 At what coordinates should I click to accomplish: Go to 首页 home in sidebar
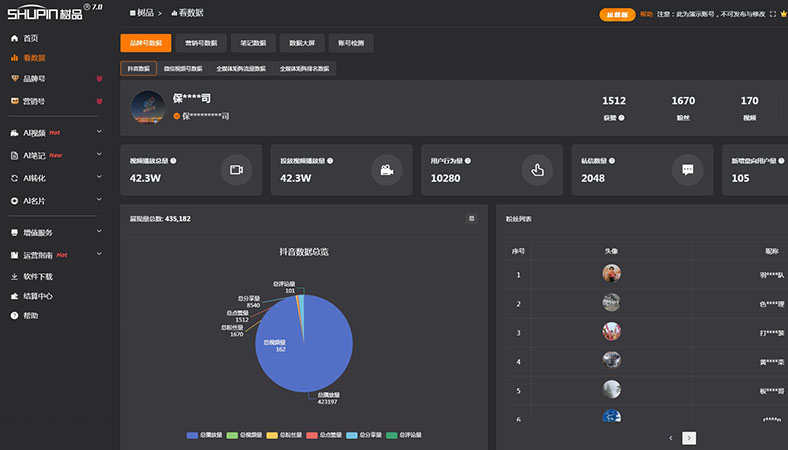25,38
